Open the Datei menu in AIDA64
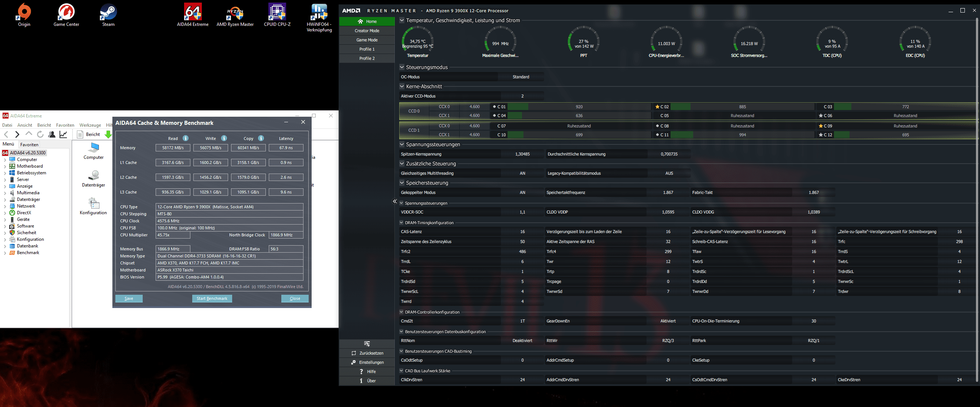The image size is (980, 407). pyautogui.click(x=7, y=125)
